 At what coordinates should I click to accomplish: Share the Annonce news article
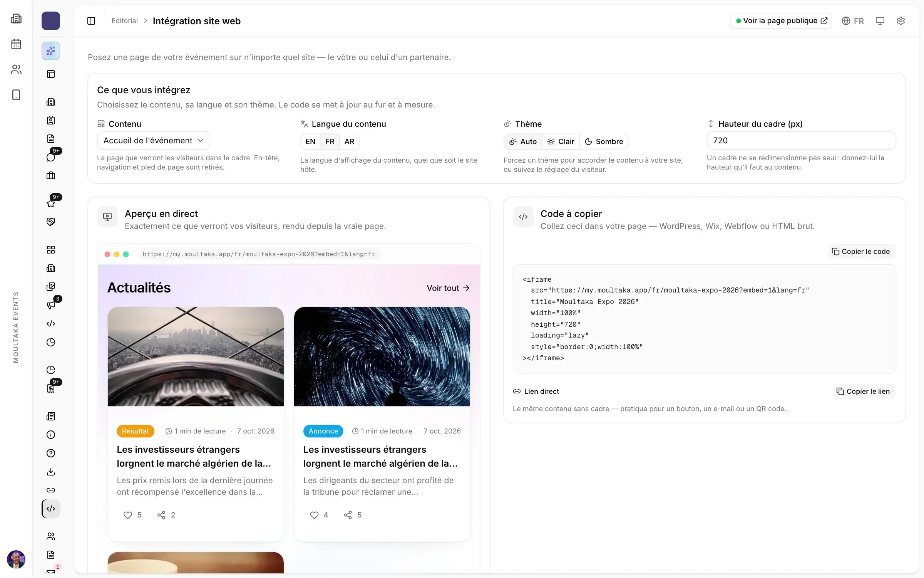[x=348, y=515]
